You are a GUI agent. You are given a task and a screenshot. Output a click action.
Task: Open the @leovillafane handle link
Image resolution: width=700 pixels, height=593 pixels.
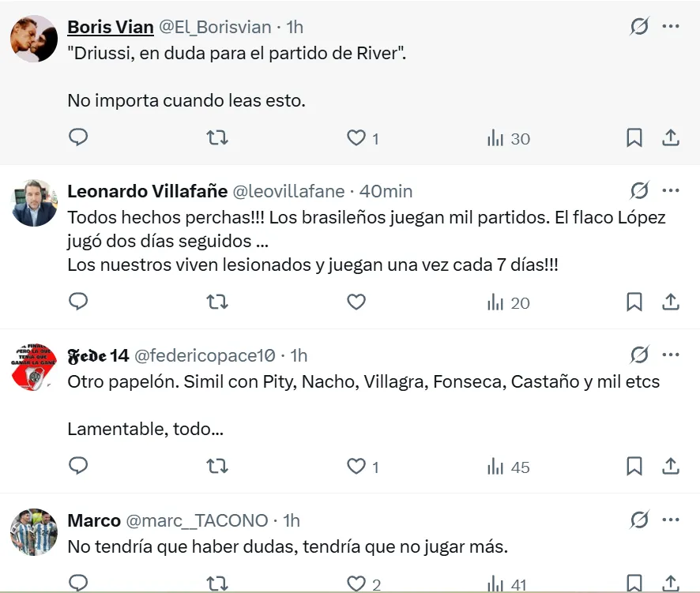pyautogui.click(x=288, y=191)
